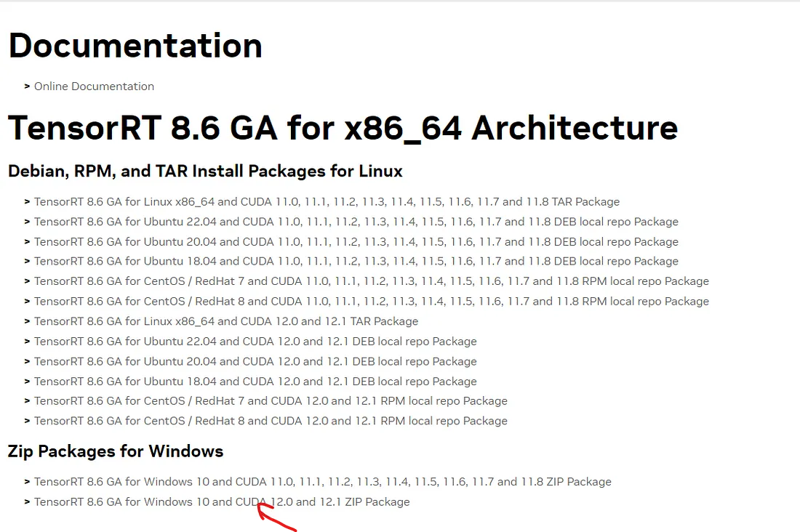
Task: Open CentOS / RedHat 7 CUDA 12.0 and 12.1 RPM link
Action: tap(271, 401)
